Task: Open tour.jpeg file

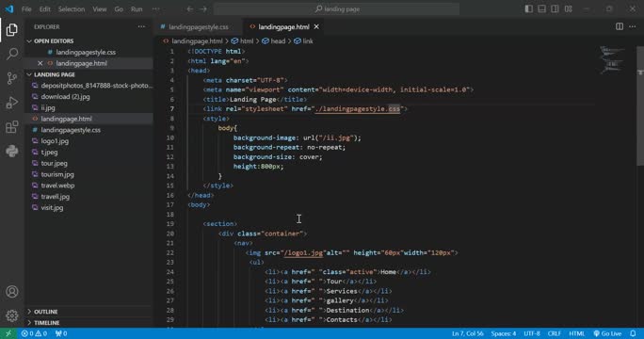Action: coord(54,163)
